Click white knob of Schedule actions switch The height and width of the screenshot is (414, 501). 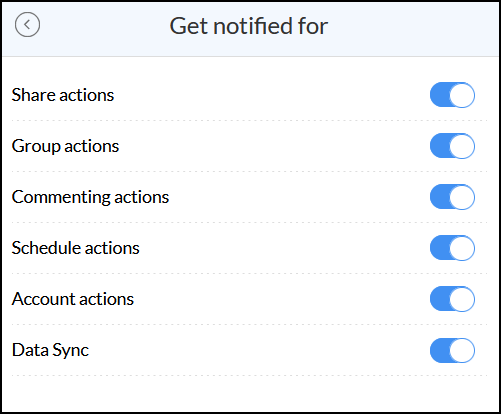tap(462, 248)
